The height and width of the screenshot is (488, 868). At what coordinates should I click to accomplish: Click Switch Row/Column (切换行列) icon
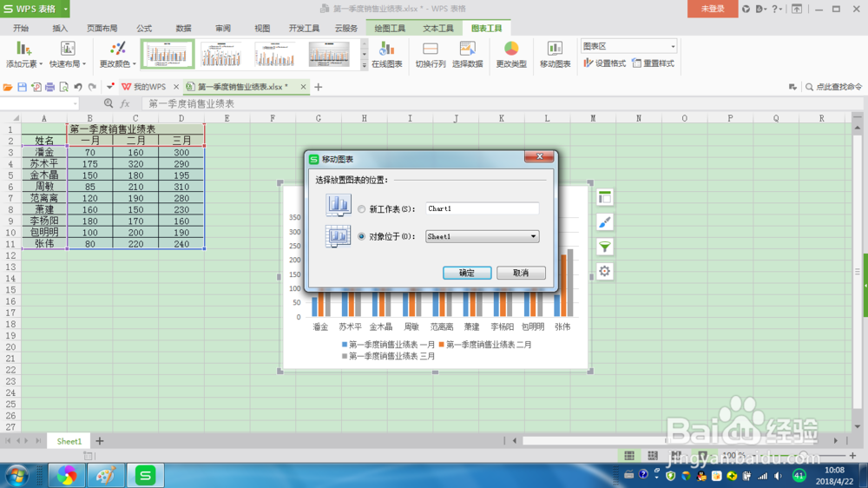(x=431, y=49)
